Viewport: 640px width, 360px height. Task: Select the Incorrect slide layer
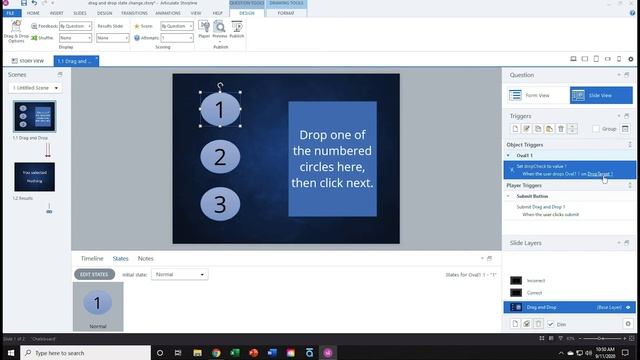(569, 280)
